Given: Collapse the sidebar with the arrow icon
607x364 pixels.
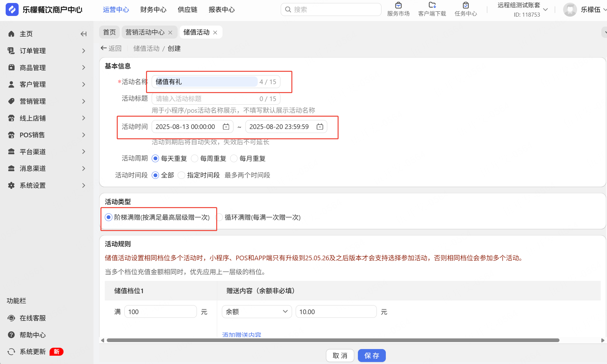Looking at the screenshot, I should point(83,34).
